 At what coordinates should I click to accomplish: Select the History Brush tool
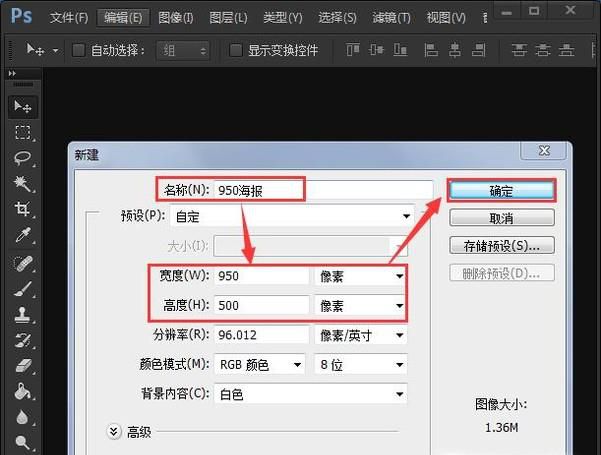point(23,340)
